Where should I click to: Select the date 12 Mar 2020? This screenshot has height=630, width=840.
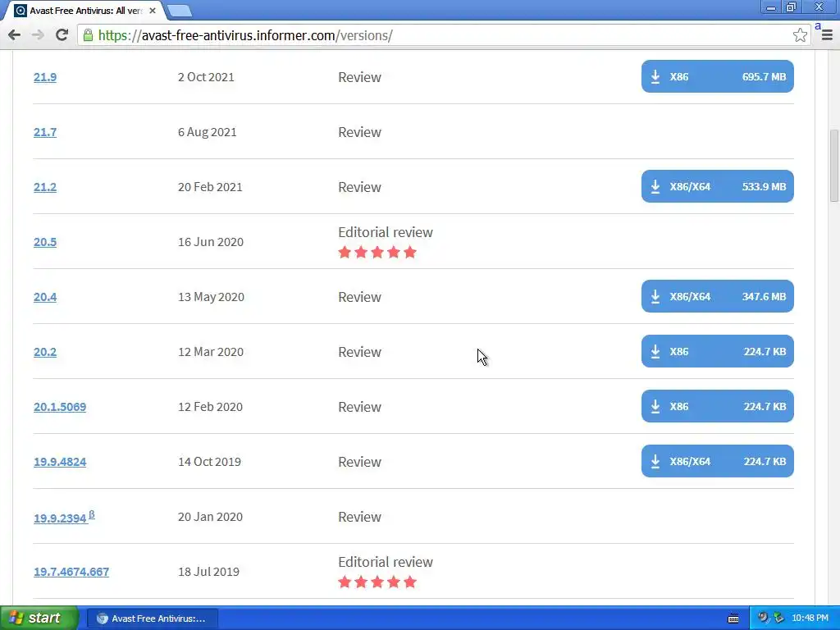(211, 352)
